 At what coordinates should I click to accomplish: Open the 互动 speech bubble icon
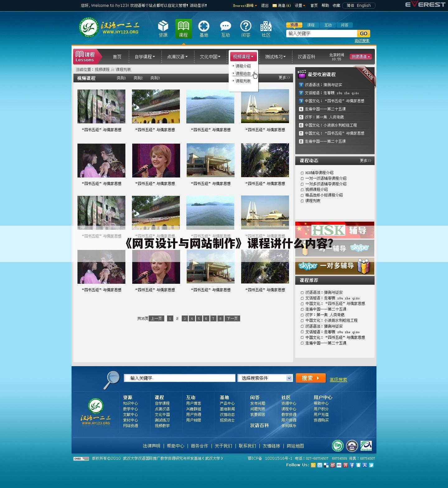pyautogui.click(x=225, y=27)
